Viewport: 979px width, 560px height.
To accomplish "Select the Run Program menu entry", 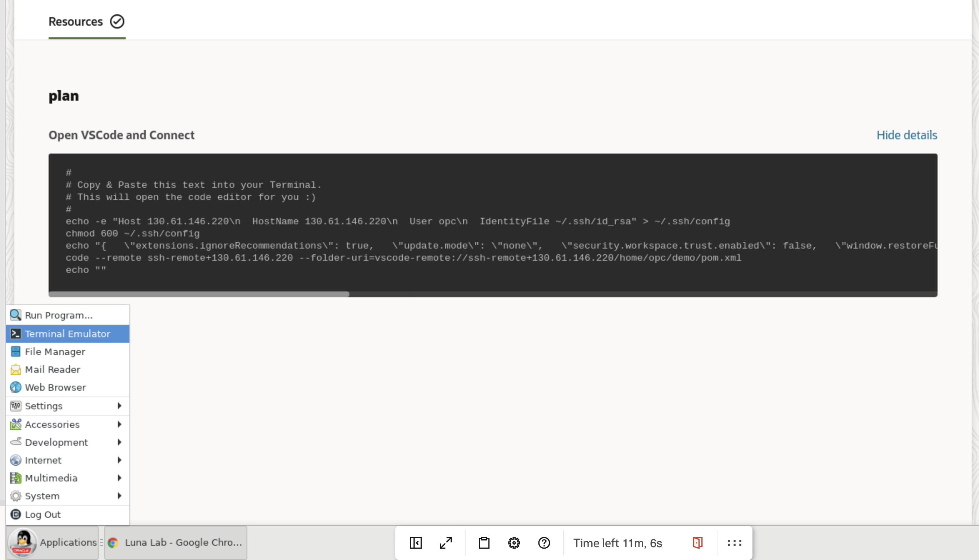I will [x=59, y=315].
